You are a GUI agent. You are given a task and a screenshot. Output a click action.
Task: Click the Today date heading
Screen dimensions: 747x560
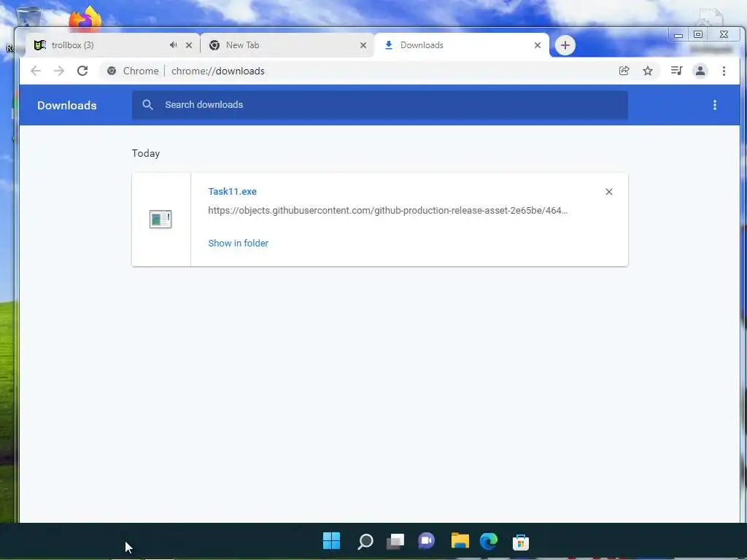(146, 153)
